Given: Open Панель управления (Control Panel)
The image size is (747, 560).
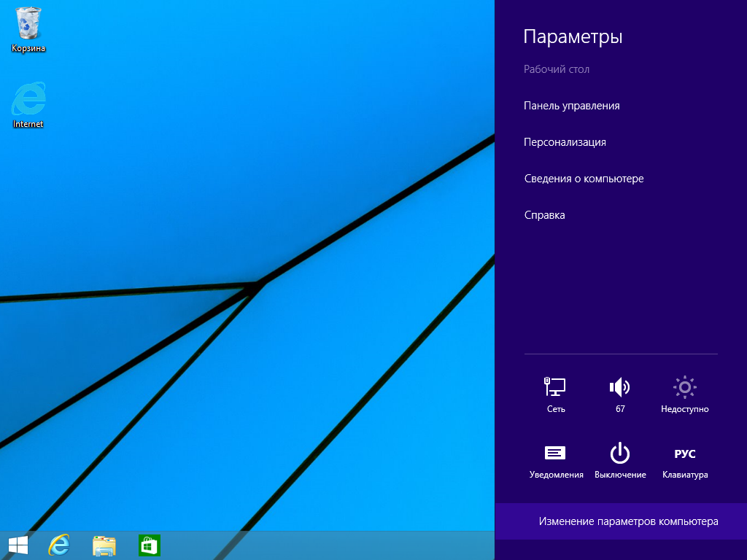Looking at the screenshot, I should pyautogui.click(x=572, y=106).
